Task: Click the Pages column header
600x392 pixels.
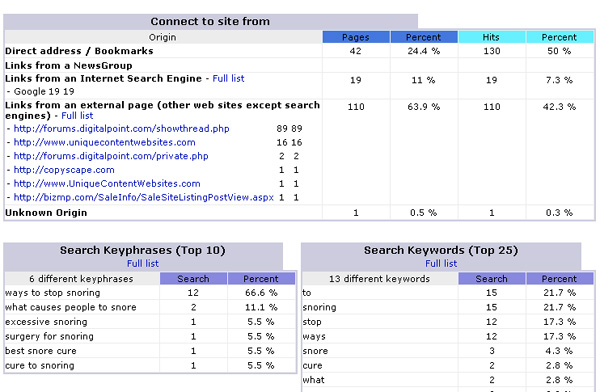Action: pos(356,37)
